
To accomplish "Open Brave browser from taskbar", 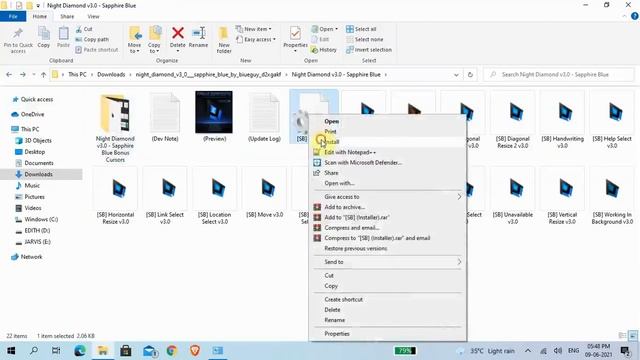I will [195, 351].
